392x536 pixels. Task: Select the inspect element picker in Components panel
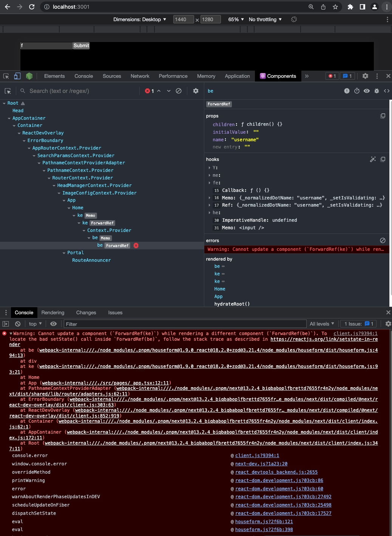pyautogui.click(x=8, y=91)
